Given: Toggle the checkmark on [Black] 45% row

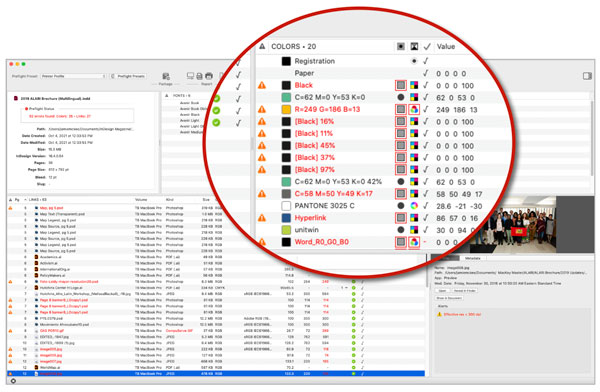Looking at the screenshot, I should (426, 145).
